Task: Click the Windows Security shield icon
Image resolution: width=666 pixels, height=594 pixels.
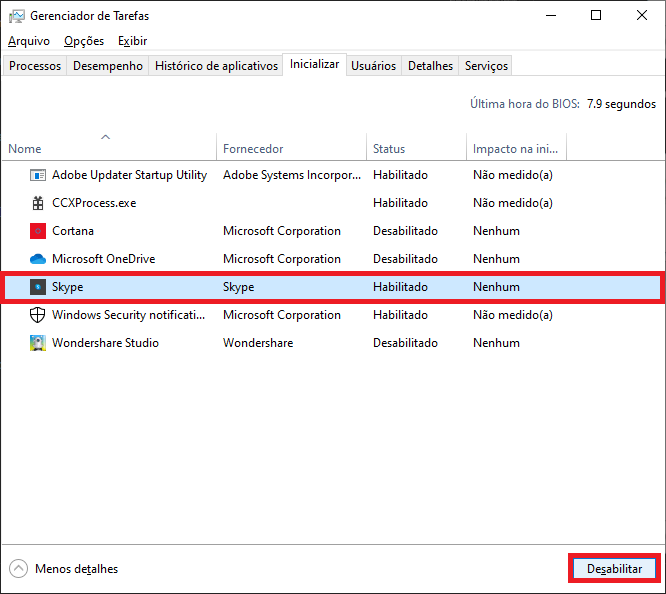Action: [38, 315]
